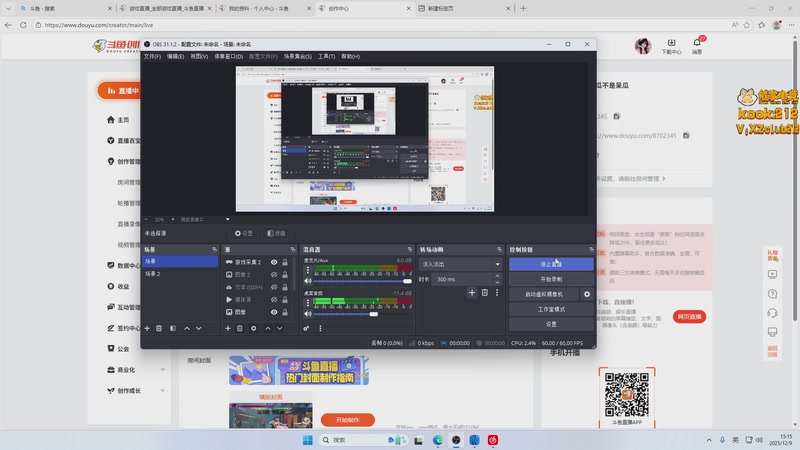800x450 pixels.
Task: Mute the 桌面音频 speaker icon
Action: point(308,314)
